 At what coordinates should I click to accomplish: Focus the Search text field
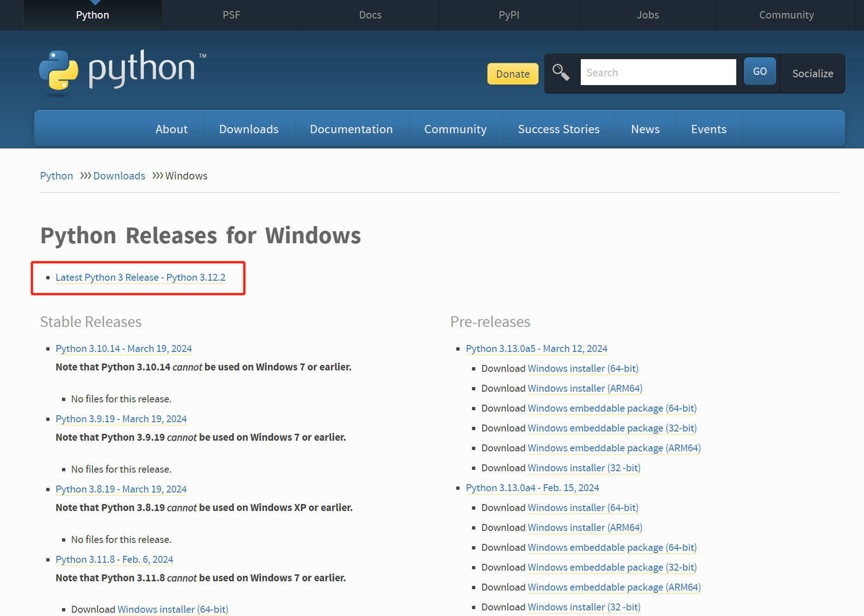(x=658, y=72)
